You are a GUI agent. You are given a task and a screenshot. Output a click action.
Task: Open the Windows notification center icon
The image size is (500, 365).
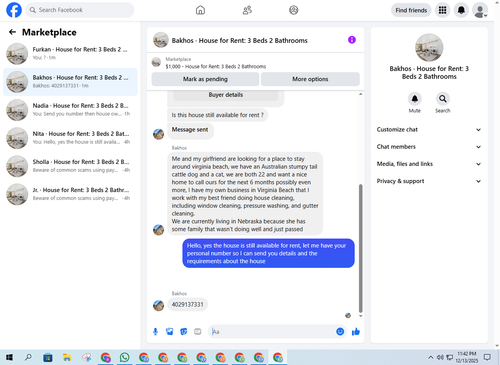point(487,357)
